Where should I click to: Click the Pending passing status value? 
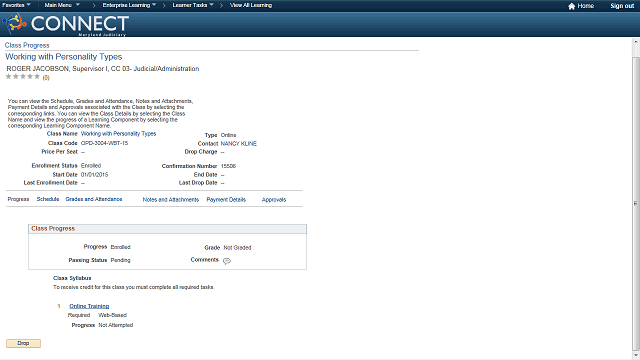pos(120,260)
